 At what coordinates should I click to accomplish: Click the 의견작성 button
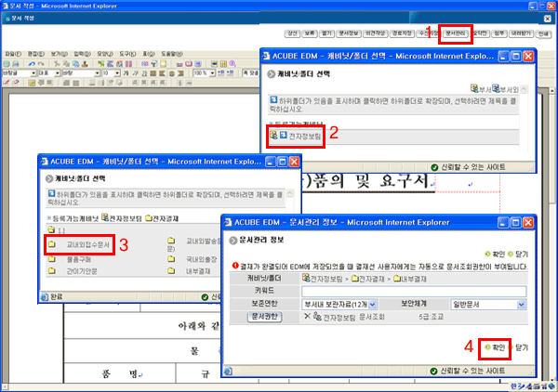coord(375,33)
